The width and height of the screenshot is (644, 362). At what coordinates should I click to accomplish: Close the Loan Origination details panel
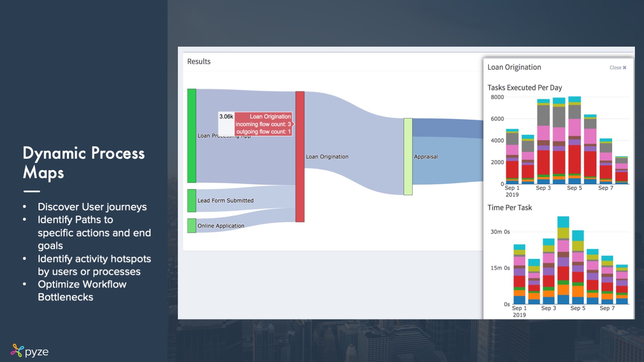(x=618, y=67)
